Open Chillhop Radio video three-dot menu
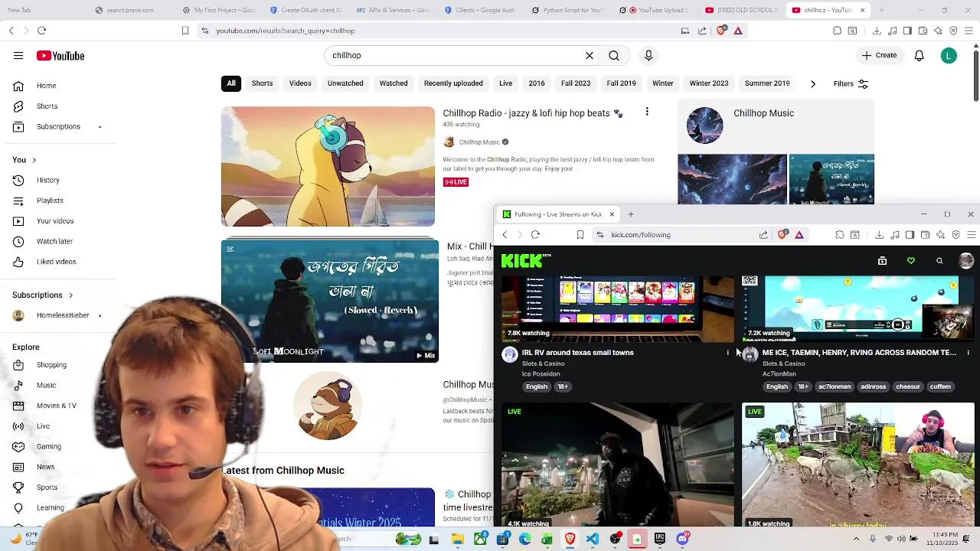The width and height of the screenshot is (980, 551). (x=647, y=112)
